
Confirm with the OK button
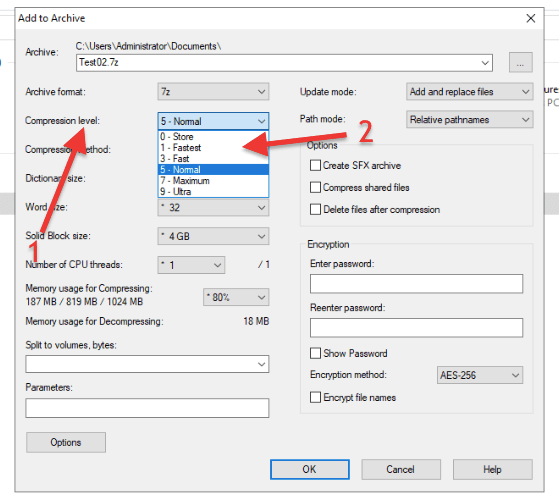[309, 469]
